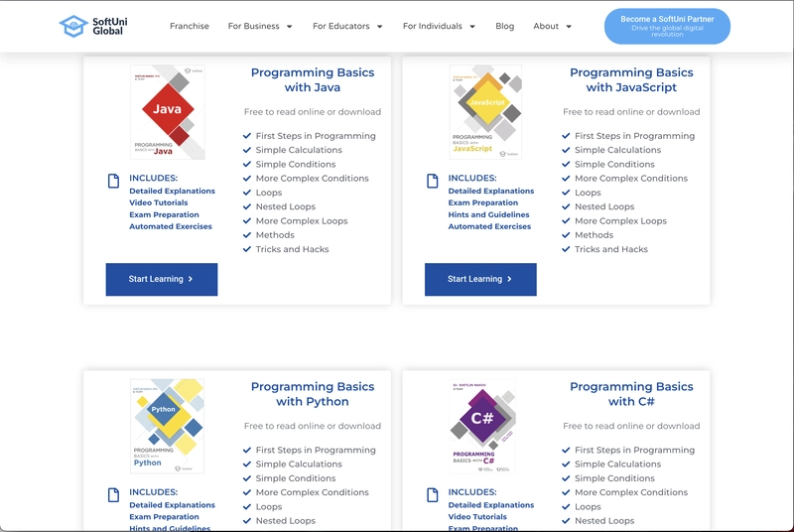Open the JavaScript book cover thumbnail
The height and width of the screenshot is (532, 794).
(485, 112)
